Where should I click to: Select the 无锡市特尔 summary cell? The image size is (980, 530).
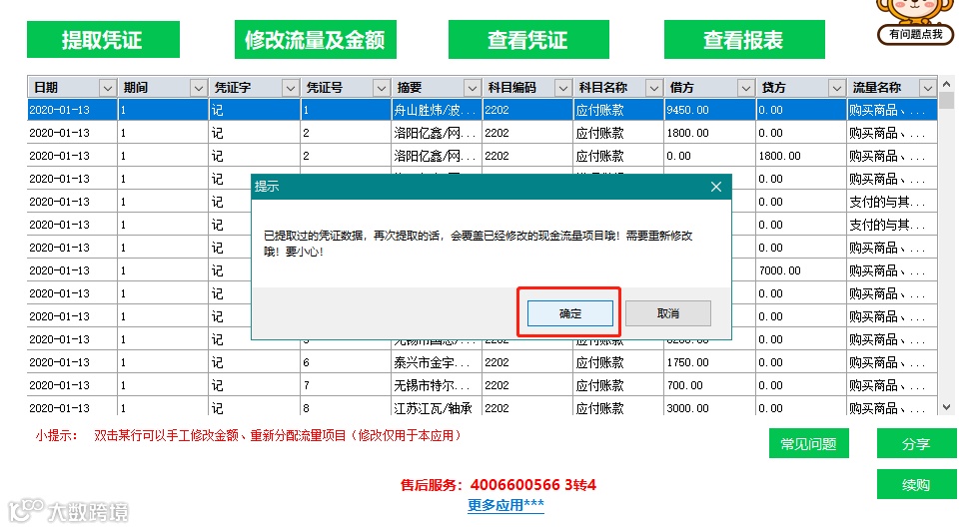pyautogui.click(x=437, y=386)
